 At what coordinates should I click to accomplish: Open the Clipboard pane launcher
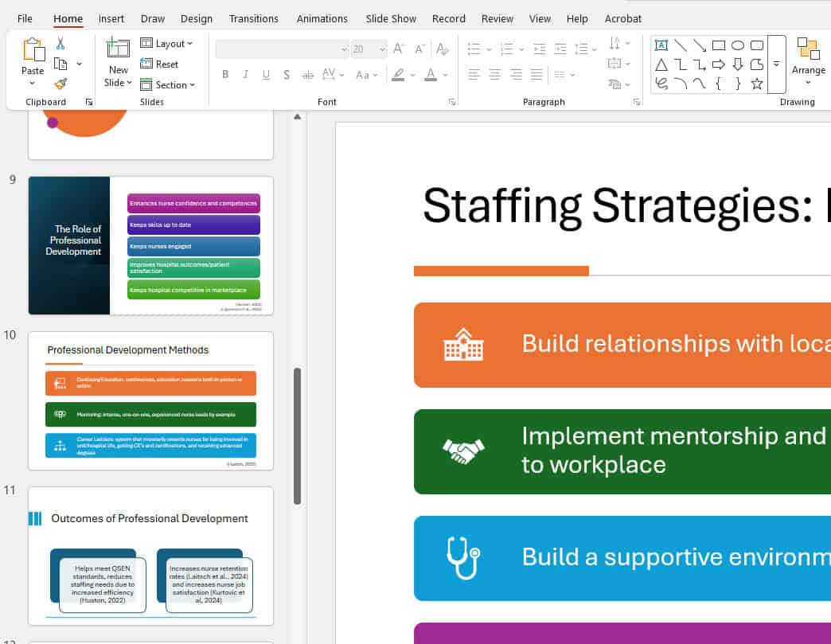pos(89,102)
